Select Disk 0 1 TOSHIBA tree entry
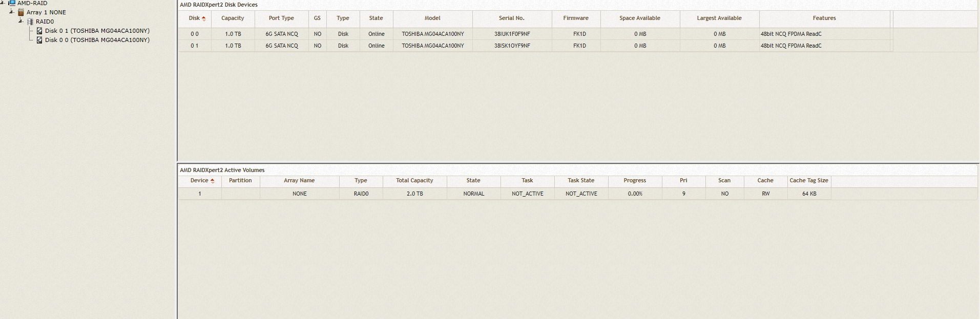Image resolution: width=980 pixels, height=319 pixels. tap(97, 31)
